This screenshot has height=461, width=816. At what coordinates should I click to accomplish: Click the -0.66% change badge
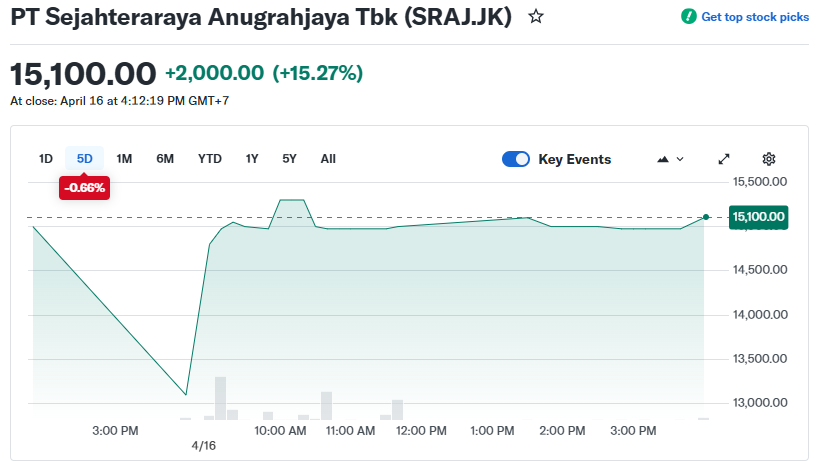coord(84,187)
